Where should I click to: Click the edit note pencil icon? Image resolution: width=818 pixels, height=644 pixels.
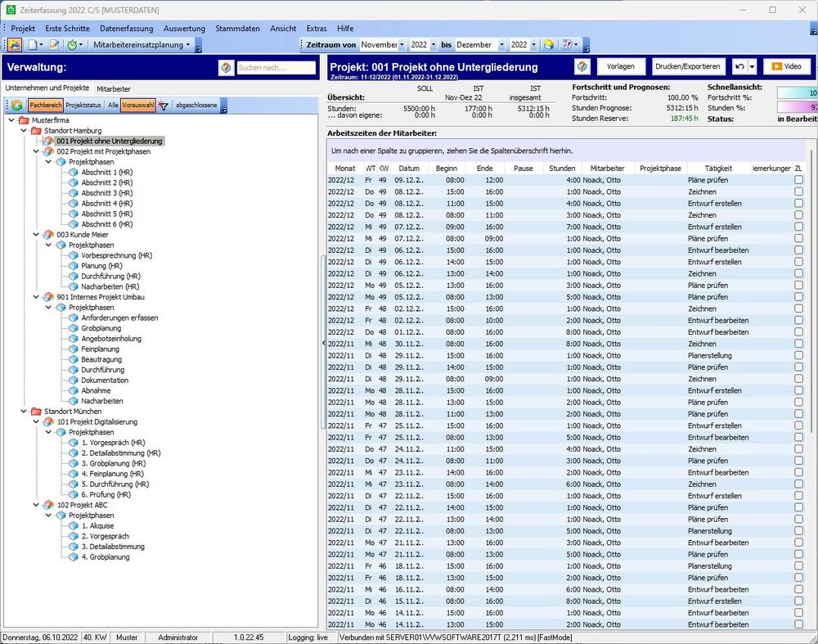(x=54, y=45)
